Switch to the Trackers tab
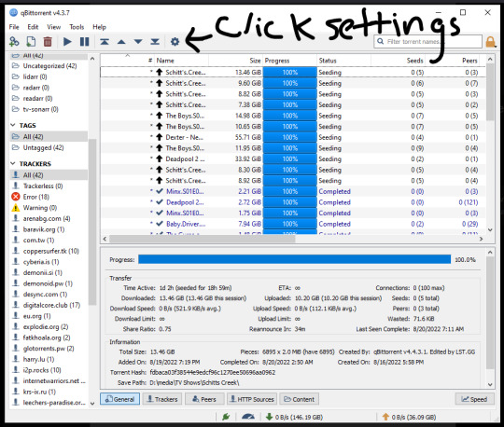The height and width of the screenshot is (427, 504). [162, 399]
